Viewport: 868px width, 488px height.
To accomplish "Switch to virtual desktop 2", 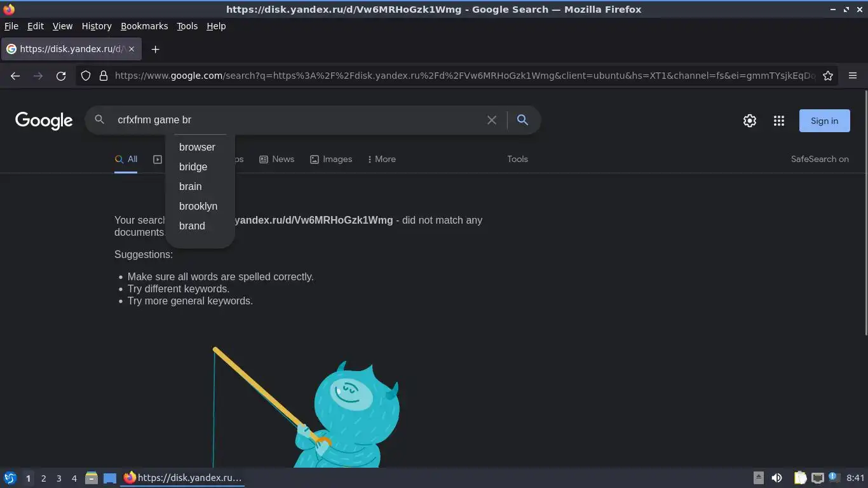I will click(x=44, y=478).
